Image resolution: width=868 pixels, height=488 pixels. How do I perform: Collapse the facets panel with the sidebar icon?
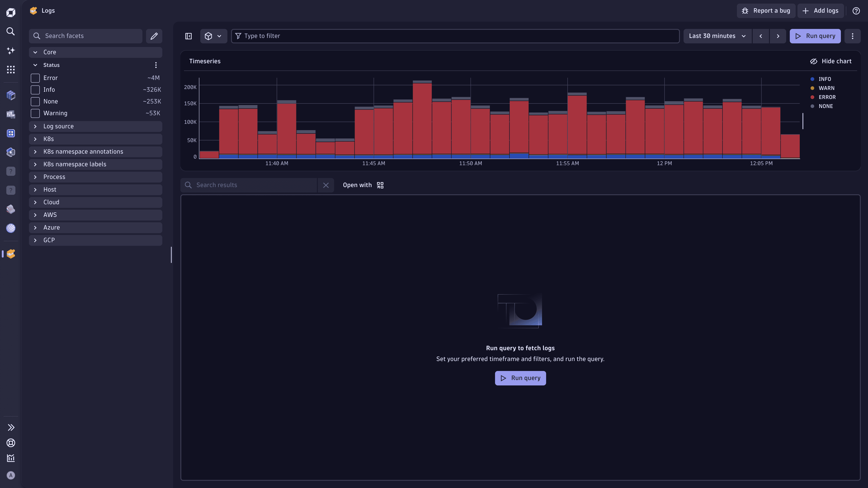188,36
